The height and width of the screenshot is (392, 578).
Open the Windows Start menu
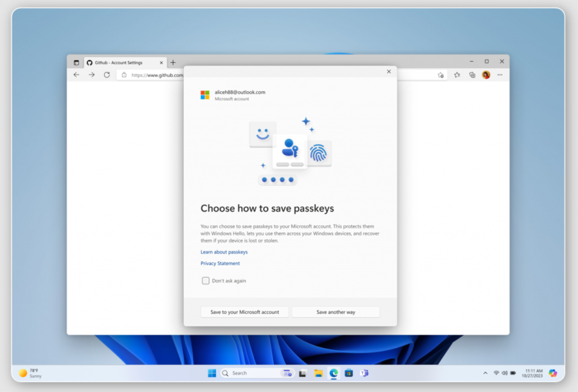[x=212, y=373]
